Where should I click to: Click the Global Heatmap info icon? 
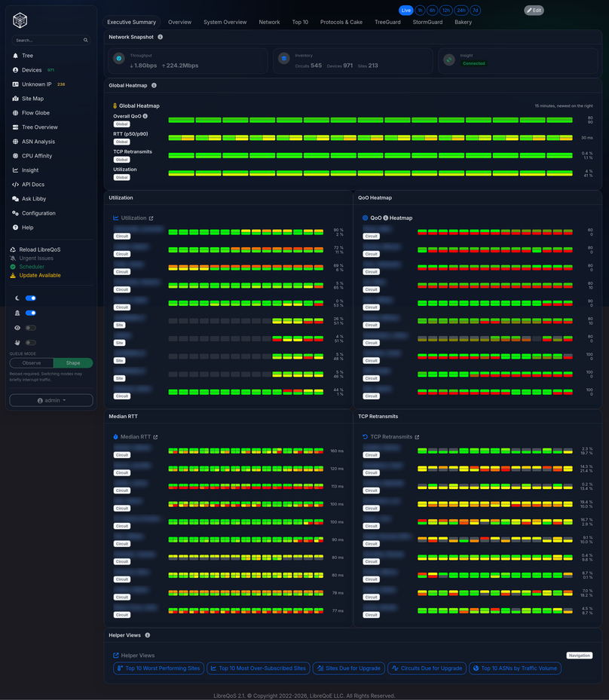154,85
